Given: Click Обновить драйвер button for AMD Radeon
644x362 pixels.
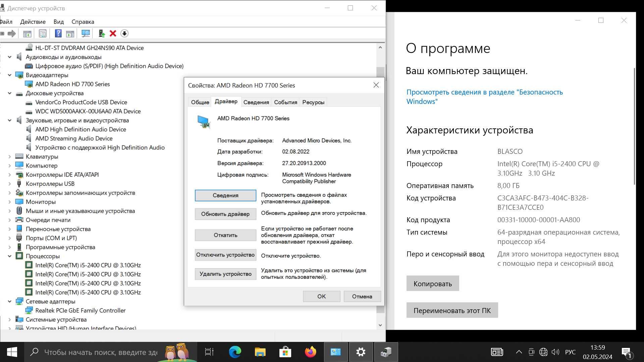Looking at the screenshot, I should (225, 214).
